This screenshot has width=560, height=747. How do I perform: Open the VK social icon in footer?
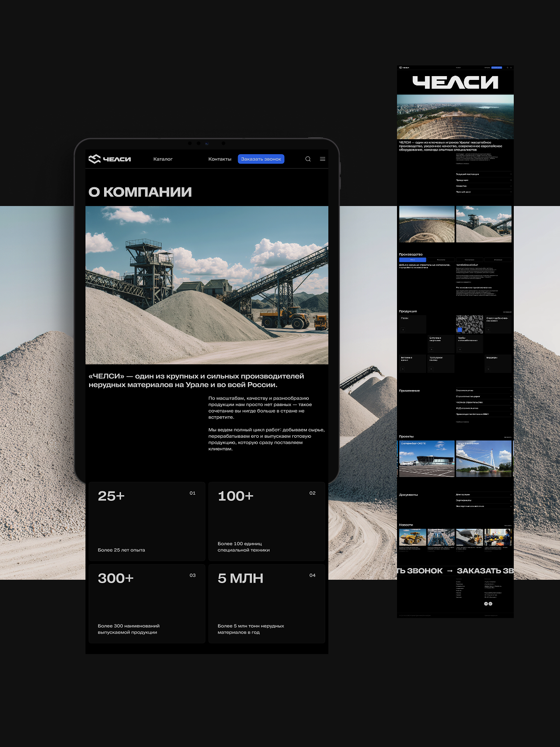coord(490,604)
